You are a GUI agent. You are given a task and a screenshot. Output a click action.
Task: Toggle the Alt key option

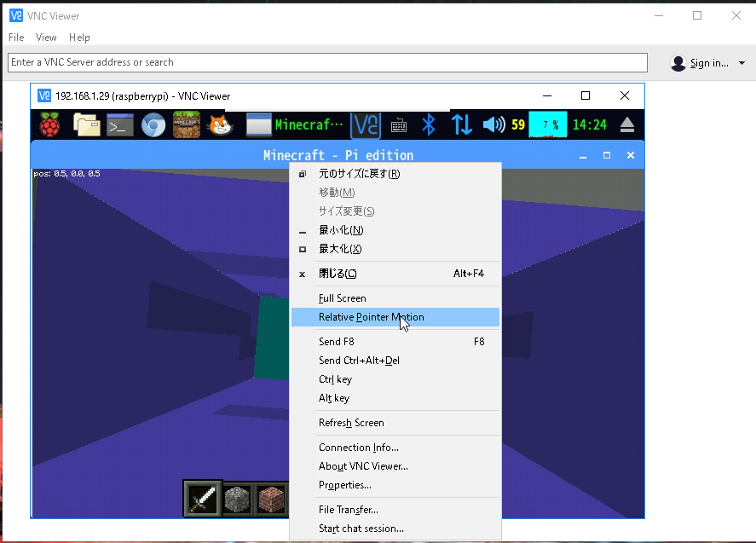coord(395,398)
